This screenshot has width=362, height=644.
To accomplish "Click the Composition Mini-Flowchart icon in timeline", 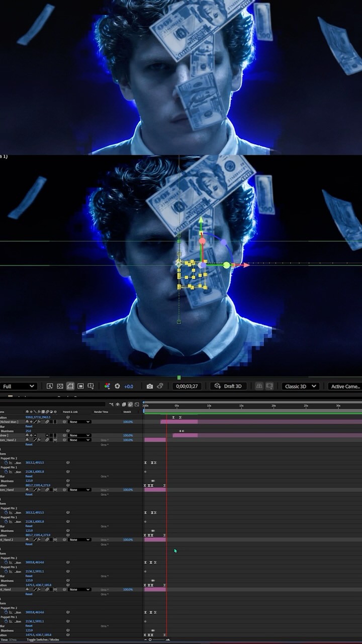I will tap(111, 405).
